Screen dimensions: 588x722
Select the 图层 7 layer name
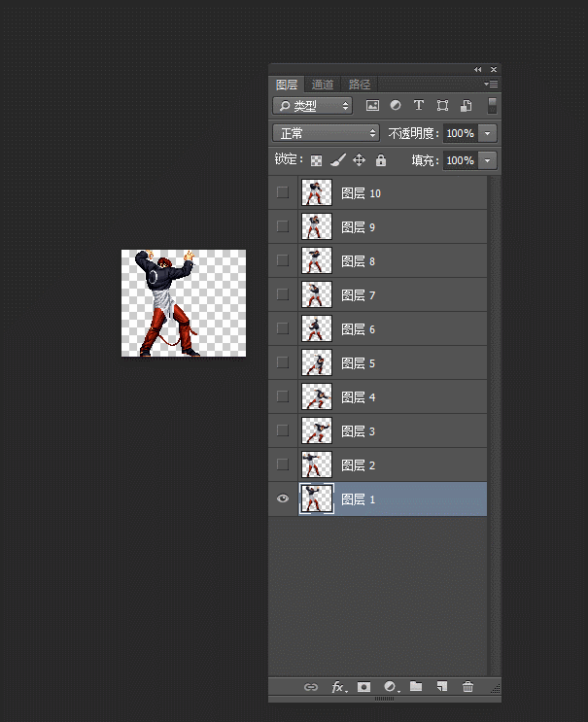(x=359, y=295)
